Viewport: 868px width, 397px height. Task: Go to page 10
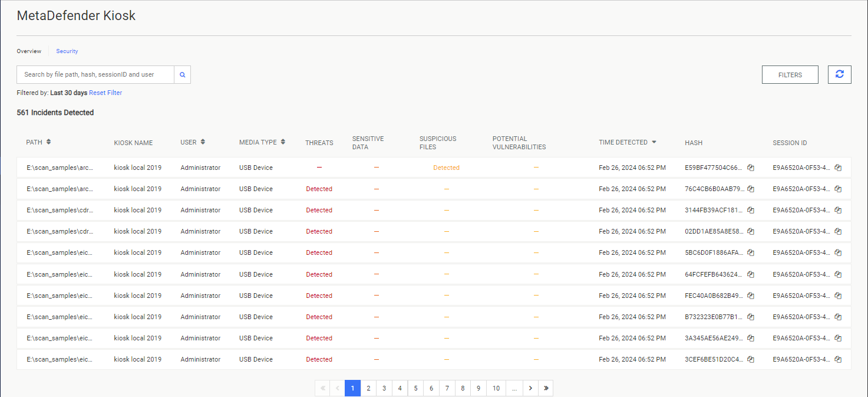(496, 388)
